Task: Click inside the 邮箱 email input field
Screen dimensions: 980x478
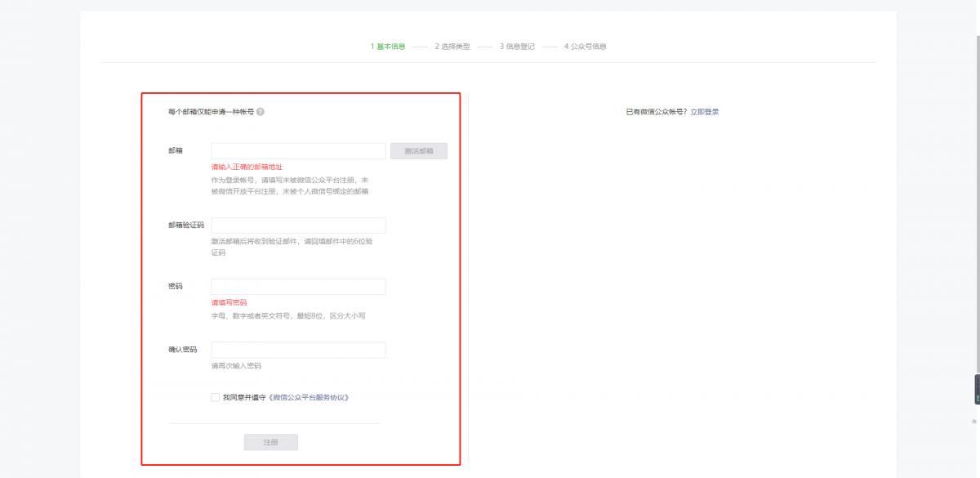Action: (x=298, y=150)
